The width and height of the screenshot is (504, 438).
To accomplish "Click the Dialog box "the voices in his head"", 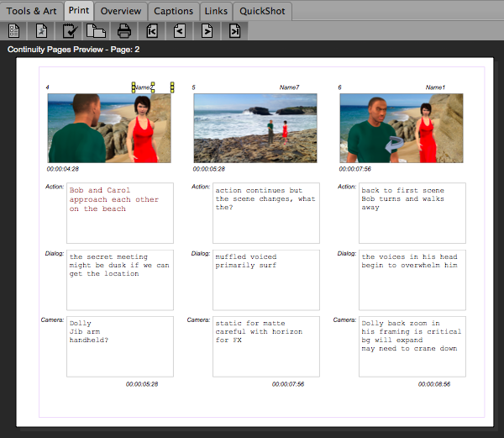I will [412, 280].
